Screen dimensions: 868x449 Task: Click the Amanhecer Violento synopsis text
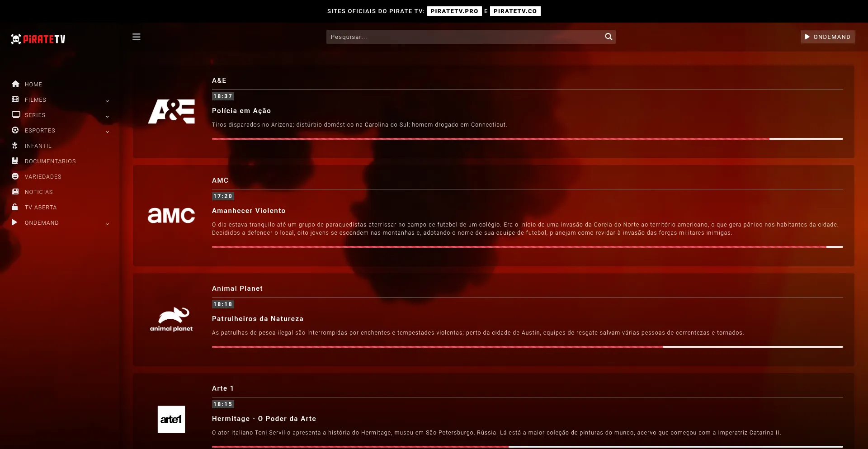pyautogui.click(x=525, y=229)
